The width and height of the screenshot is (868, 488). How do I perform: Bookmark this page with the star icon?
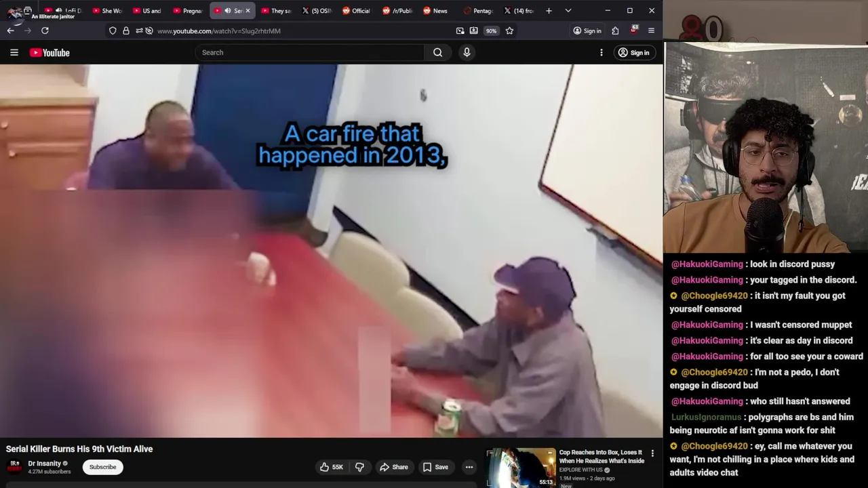[x=509, y=30]
